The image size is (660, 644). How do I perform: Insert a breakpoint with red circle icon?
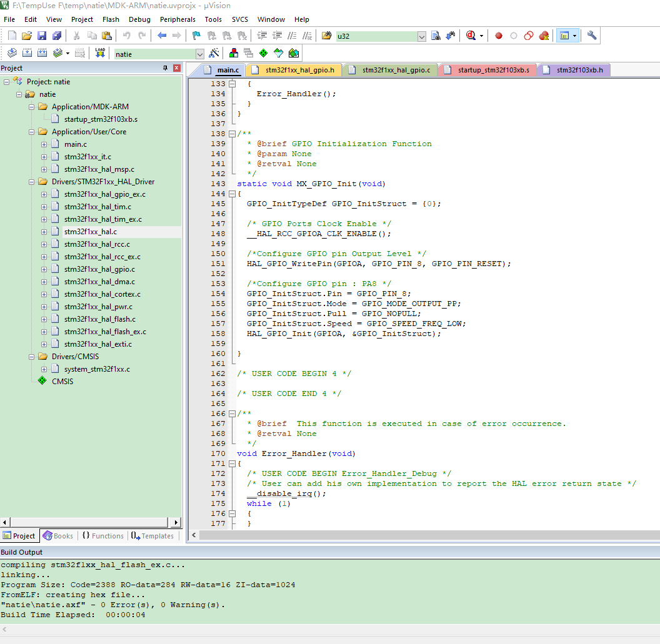[499, 36]
